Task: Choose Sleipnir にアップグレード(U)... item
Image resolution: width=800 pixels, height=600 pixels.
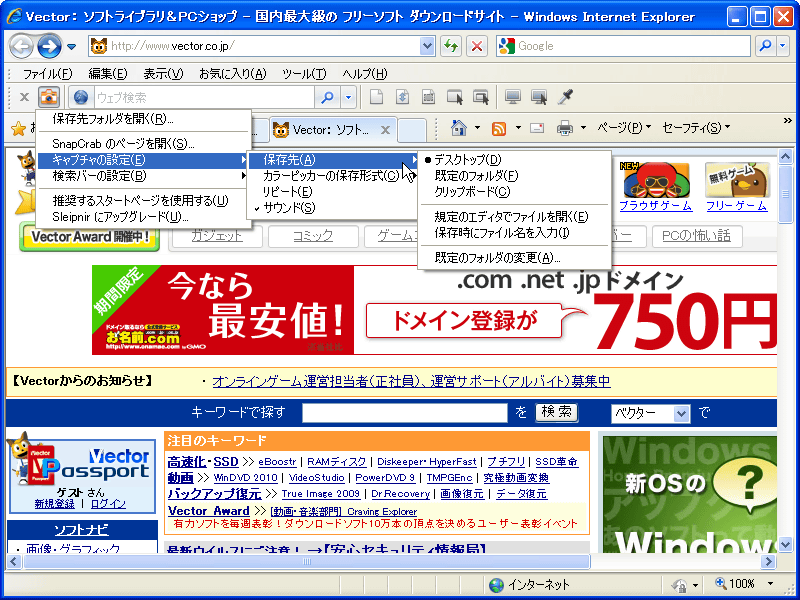Action: click(x=143, y=217)
